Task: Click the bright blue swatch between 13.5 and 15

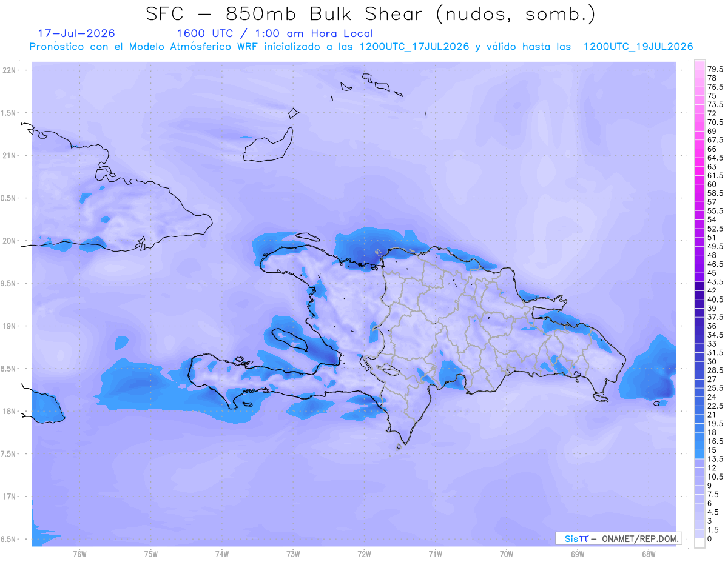Action: point(699,455)
